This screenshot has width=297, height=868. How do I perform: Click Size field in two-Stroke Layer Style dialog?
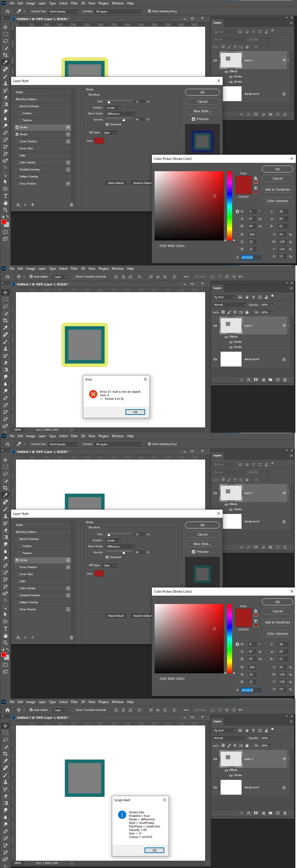click(x=140, y=101)
